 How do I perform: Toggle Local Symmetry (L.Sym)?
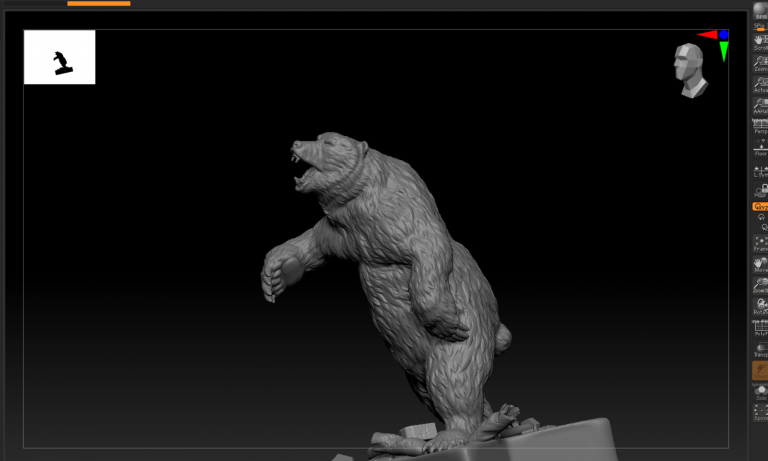point(761,171)
